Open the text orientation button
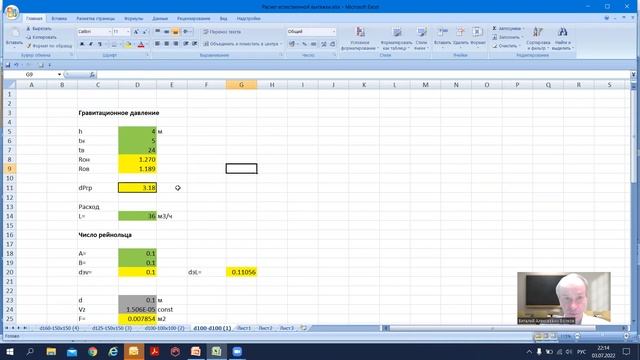 pyautogui.click(x=187, y=31)
